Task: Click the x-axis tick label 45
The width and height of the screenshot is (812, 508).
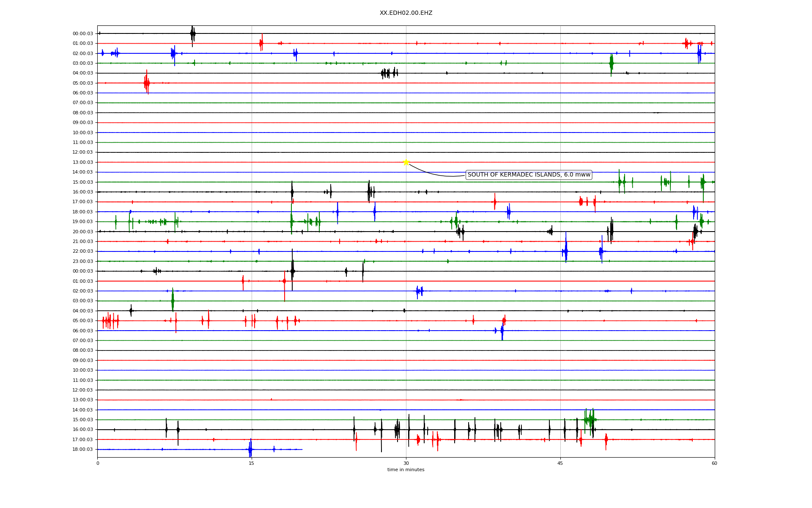Action: (560, 463)
